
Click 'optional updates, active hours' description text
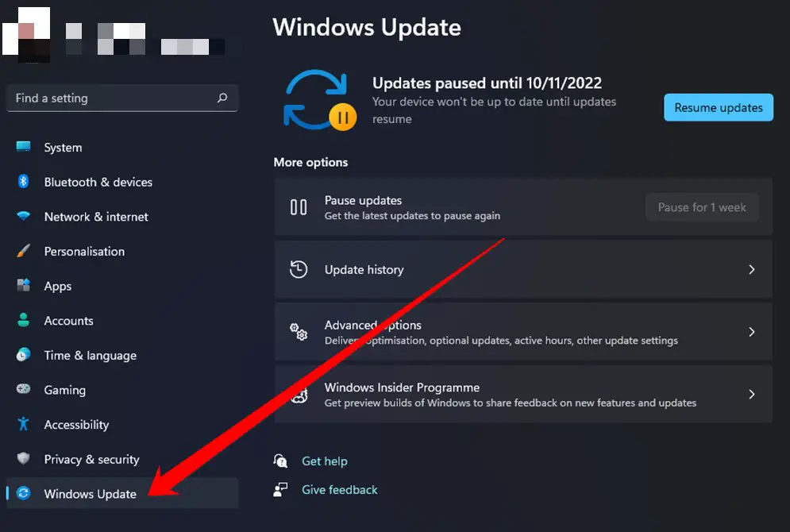coord(501,341)
